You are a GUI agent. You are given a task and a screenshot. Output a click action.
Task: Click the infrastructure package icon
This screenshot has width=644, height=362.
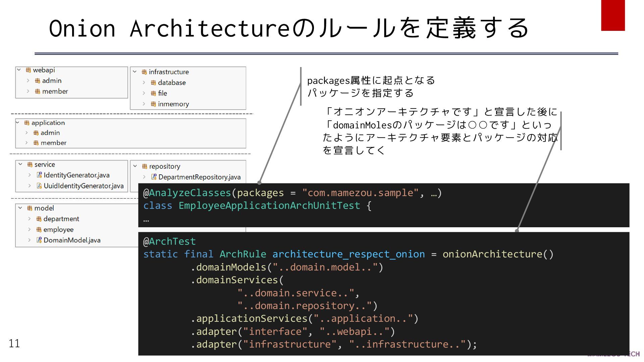(144, 72)
